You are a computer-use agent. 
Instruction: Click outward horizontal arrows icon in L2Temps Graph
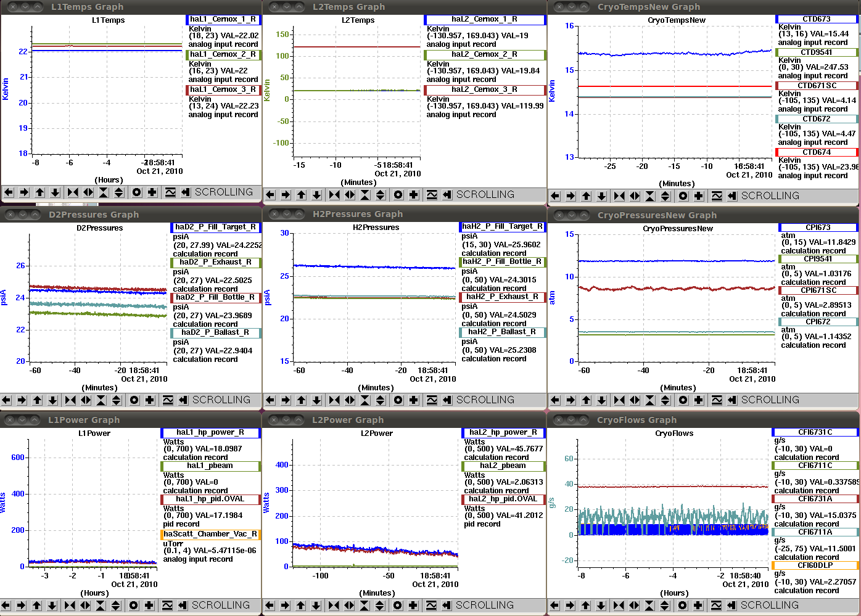pyautogui.click(x=350, y=195)
